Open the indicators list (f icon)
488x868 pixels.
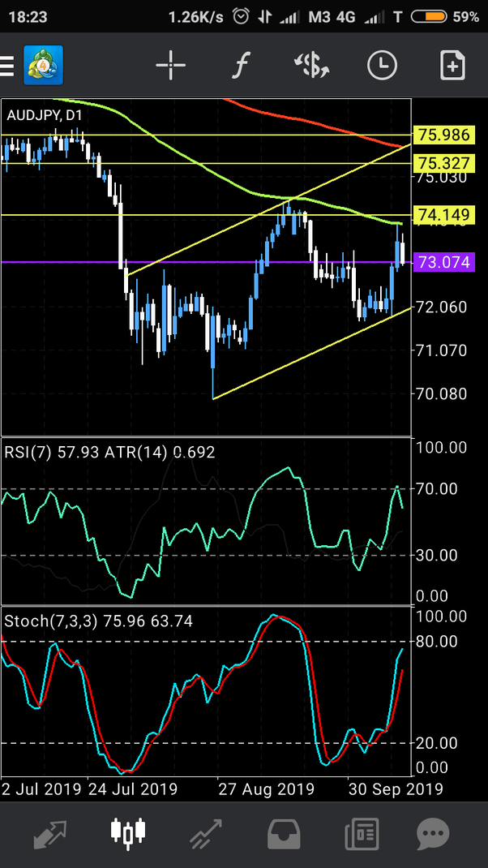coord(242,66)
